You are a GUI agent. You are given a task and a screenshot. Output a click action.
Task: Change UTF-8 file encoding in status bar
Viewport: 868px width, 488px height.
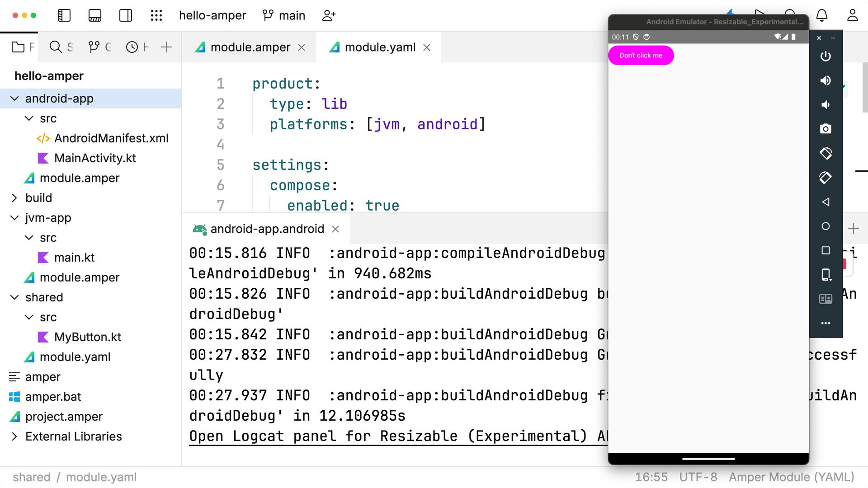click(698, 477)
